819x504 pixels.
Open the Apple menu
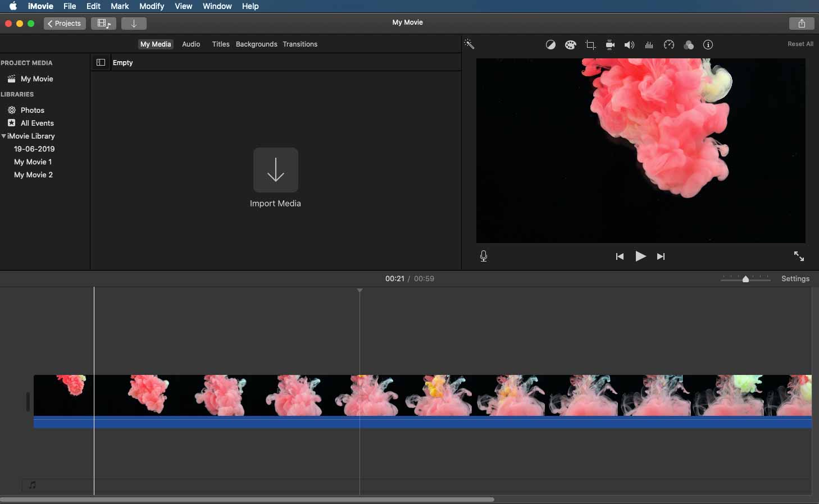pyautogui.click(x=13, y=6)
